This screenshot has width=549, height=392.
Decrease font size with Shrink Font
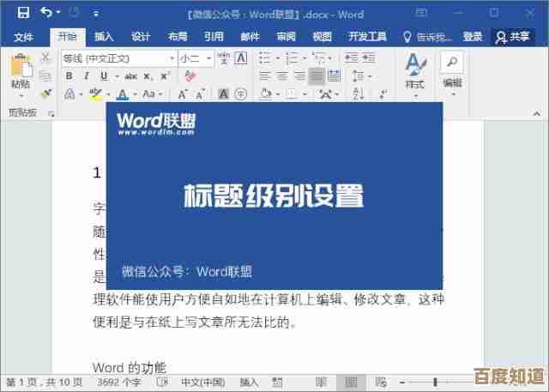(200, 93)
